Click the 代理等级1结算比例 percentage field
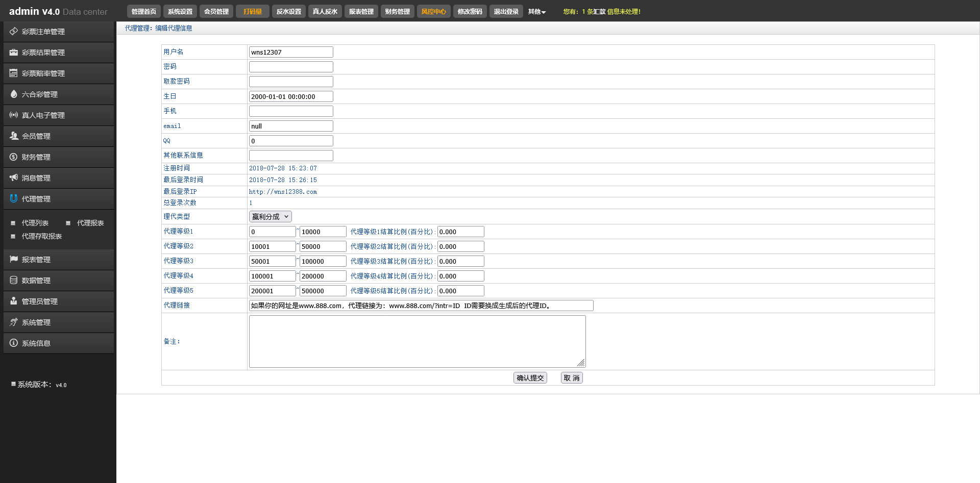Viewport: 980px width, 483px height. 460,232
